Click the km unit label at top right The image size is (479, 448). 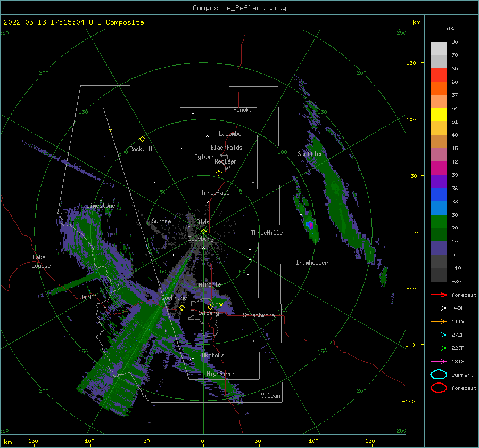[416, 22]
